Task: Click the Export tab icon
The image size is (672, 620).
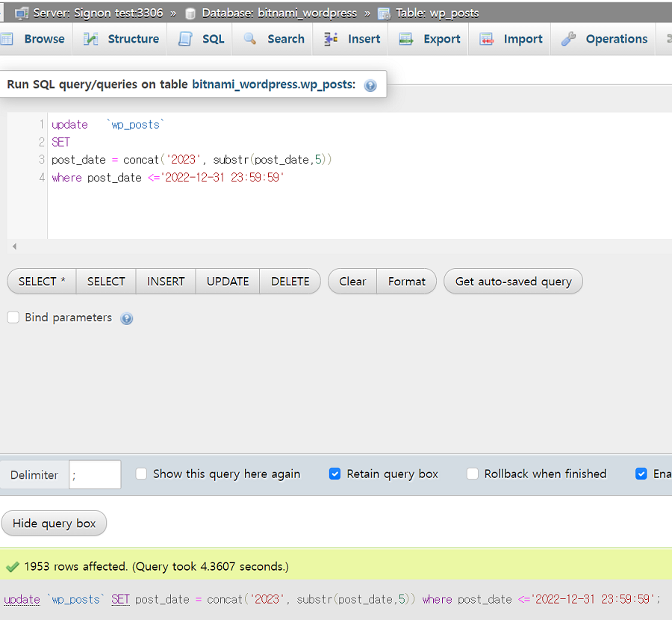Action: coord(406,39)
